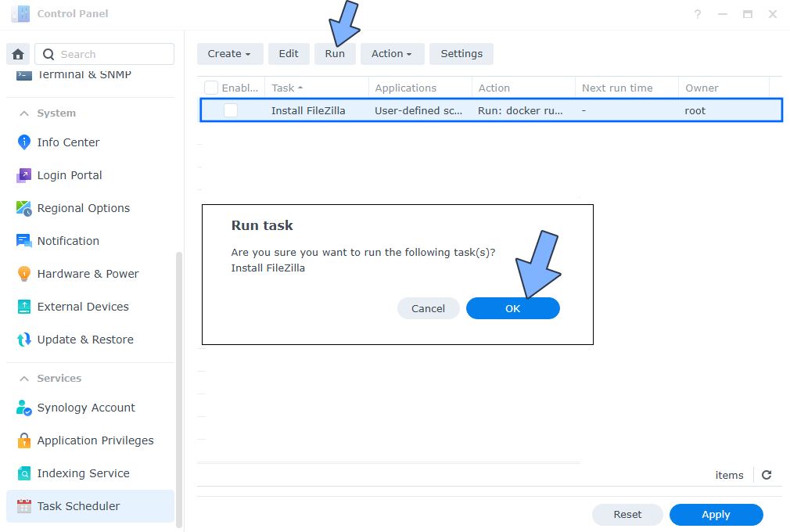Open Indexing Service in sidebar
Viewport: 790px width, 532px height.
tap(83, 473)
